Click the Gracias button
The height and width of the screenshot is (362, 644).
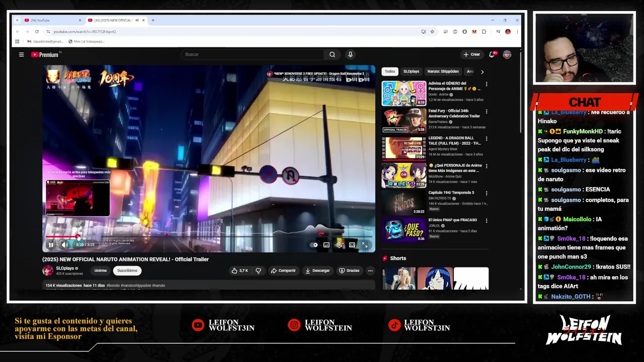349,270
